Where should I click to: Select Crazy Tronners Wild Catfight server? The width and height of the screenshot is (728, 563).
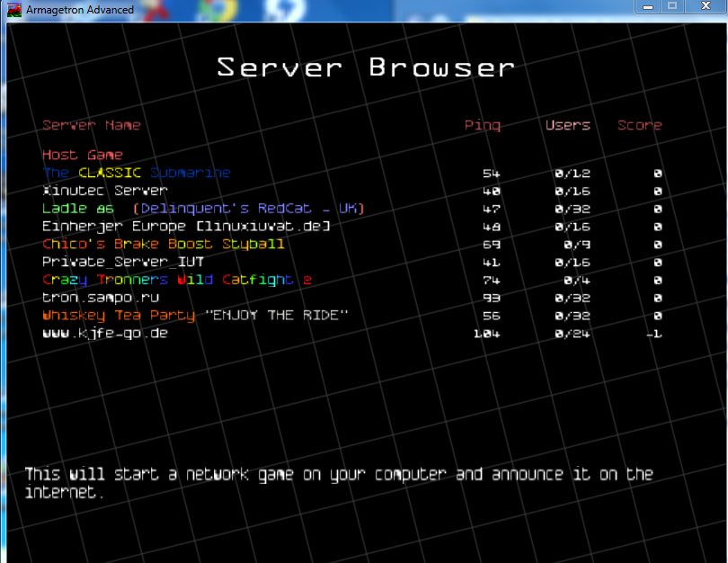click(x=177, y=280)
